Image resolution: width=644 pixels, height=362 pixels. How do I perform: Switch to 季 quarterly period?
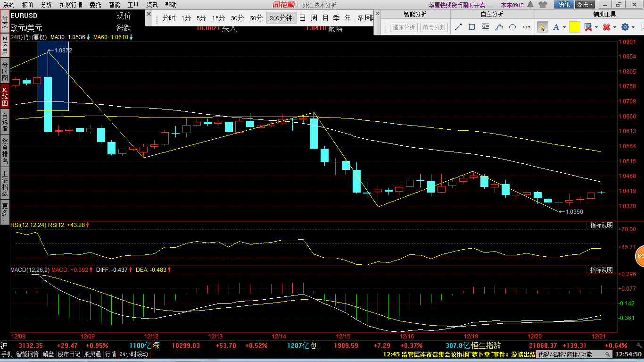(336, 18)
